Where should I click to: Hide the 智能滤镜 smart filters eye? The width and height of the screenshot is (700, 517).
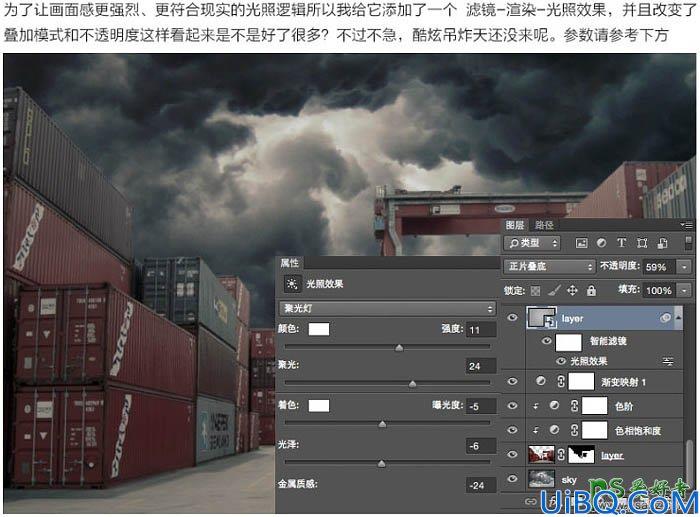pyautogui.click(x=546, y=341)
